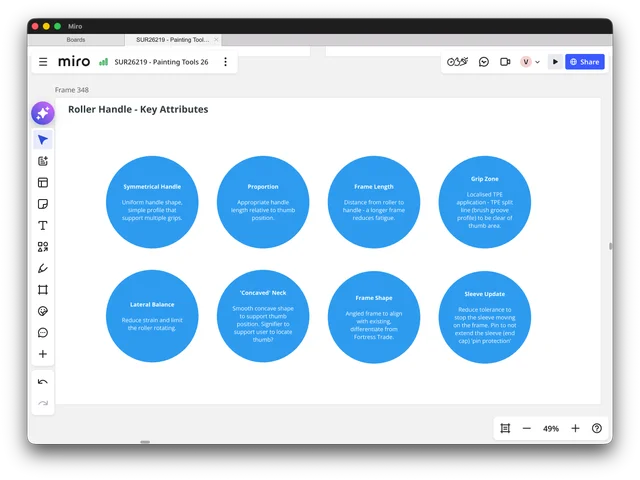Click the Share button
The height and width of the screenshot is (480, 640).
(x=584, y=62)
